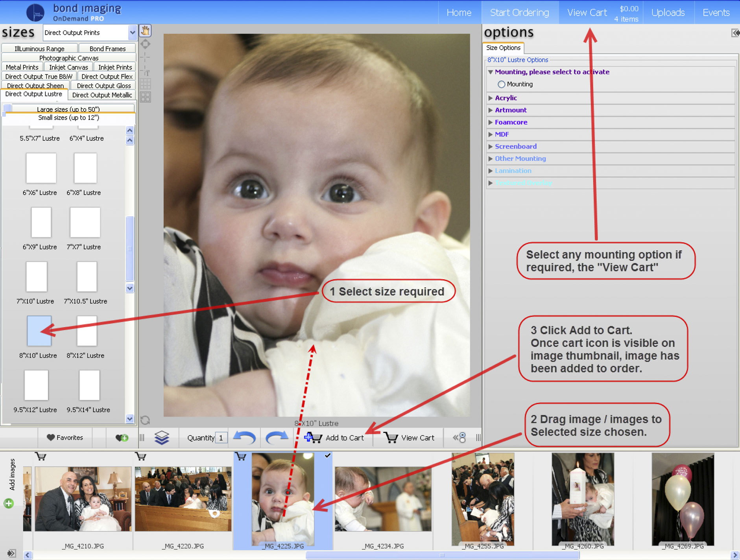Select the hand pan tool
This screenshot has height=560, width=740.
[145, 31]
